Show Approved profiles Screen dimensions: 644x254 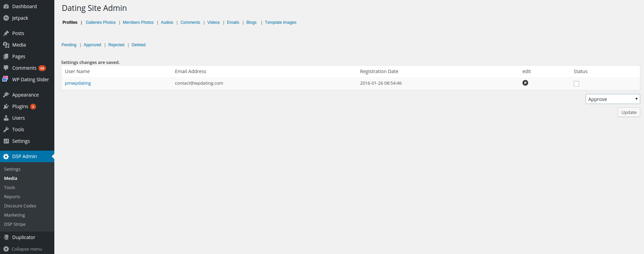[x=92, y=45]
